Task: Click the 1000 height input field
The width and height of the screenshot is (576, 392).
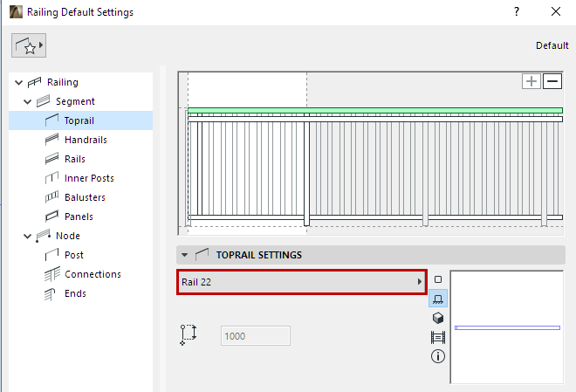Action: (x=256, y=336)
